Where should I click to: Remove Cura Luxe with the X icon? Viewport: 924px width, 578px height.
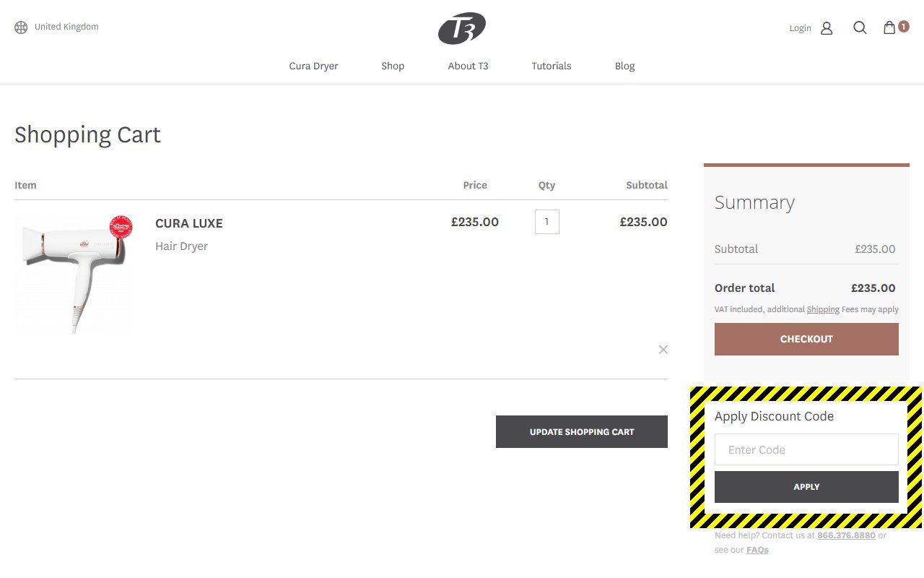(663, 350)
